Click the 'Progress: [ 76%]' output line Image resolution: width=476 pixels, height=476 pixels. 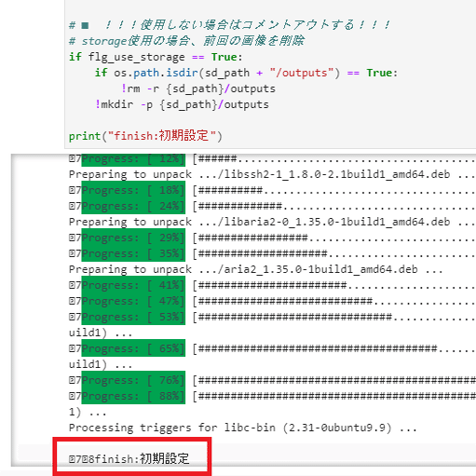(272, 380)
